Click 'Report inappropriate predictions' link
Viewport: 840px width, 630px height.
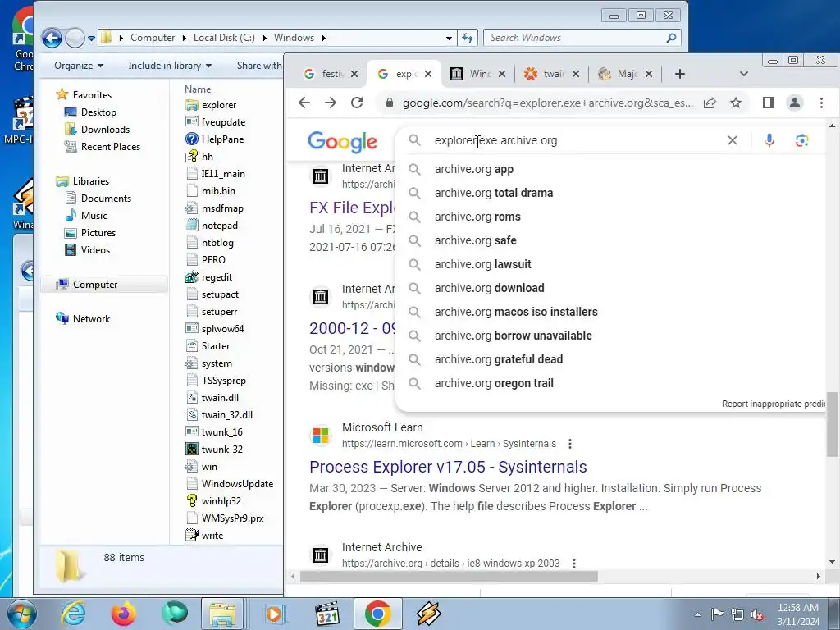coord(774,404)
